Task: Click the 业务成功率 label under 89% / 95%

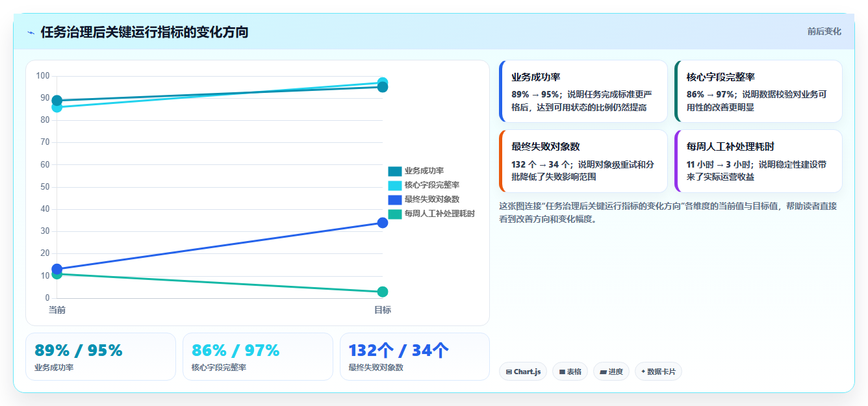Action: (x=54, y=368)
